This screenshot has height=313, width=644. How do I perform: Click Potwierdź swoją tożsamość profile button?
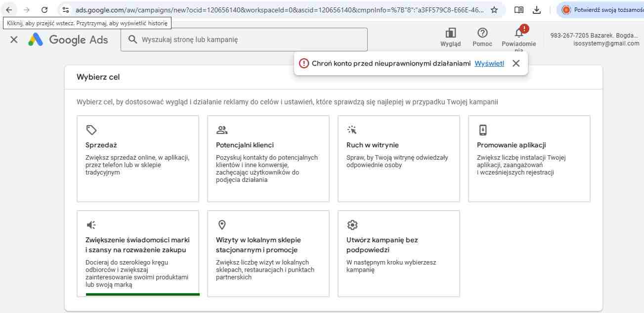coord(601,10)
